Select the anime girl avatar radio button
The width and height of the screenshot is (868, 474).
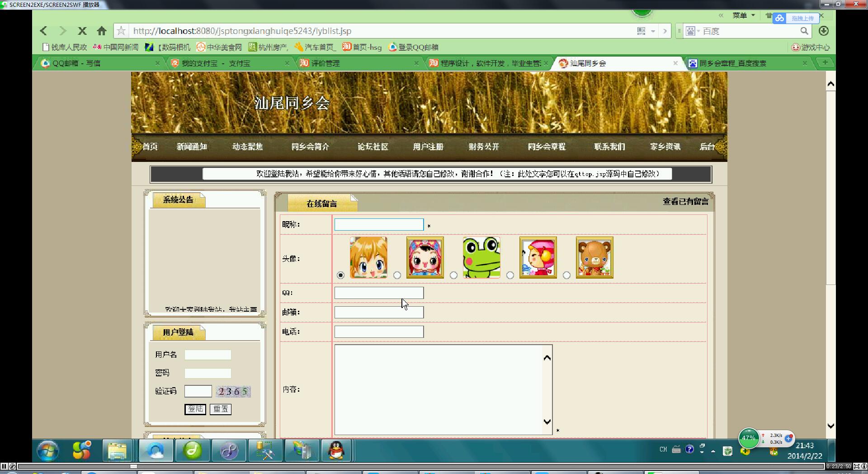point(340,275)
